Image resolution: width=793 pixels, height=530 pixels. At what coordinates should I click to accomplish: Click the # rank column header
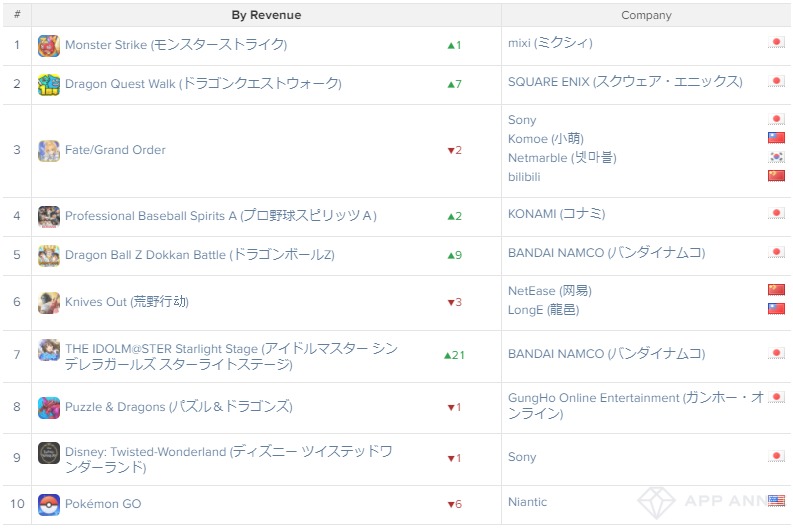[17, 15]
